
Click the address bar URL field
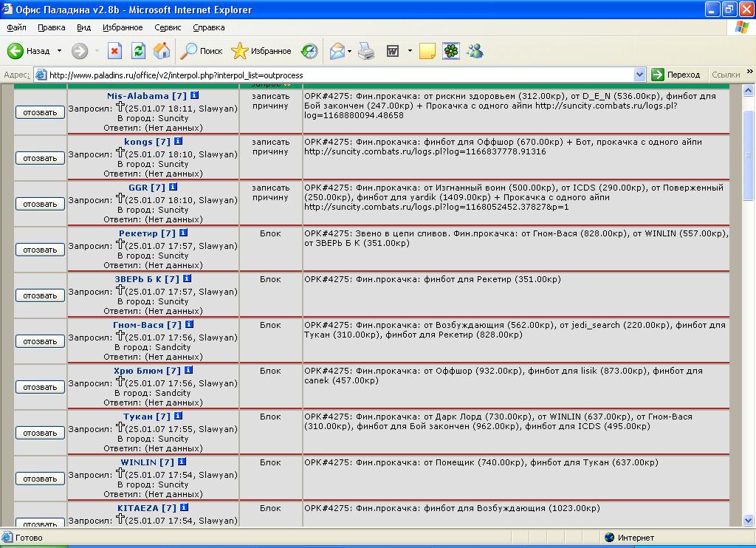(x=334, y=75)
